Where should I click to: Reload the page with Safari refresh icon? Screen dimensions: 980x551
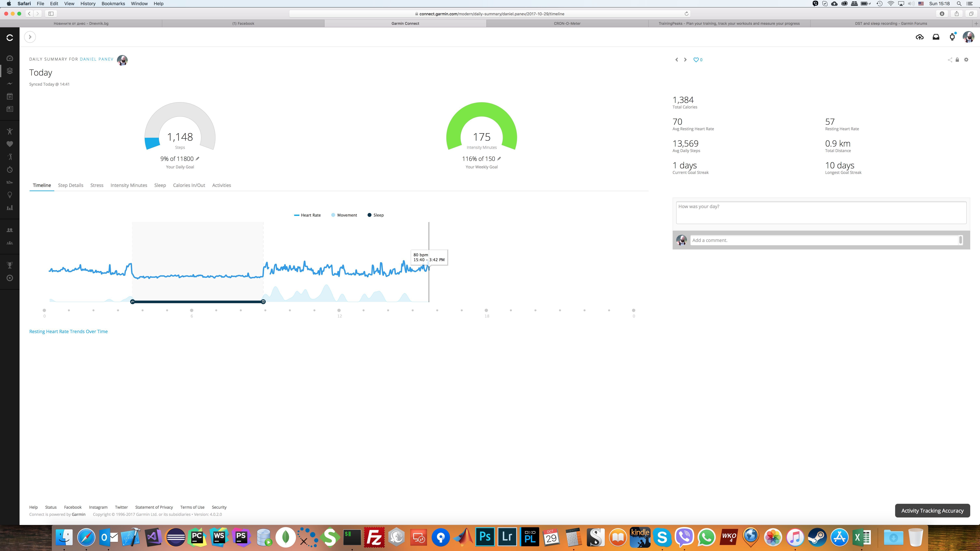coord(687,14)
